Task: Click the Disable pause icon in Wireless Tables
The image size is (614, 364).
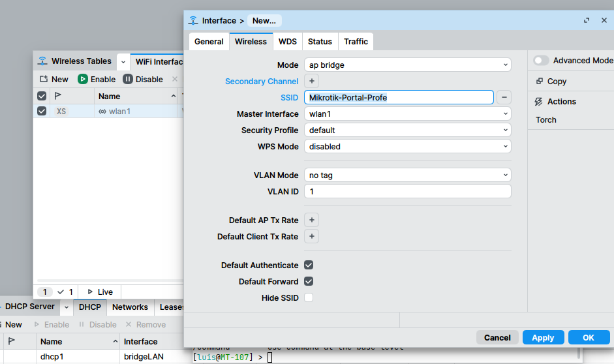Action: click(x=128, y=80)
